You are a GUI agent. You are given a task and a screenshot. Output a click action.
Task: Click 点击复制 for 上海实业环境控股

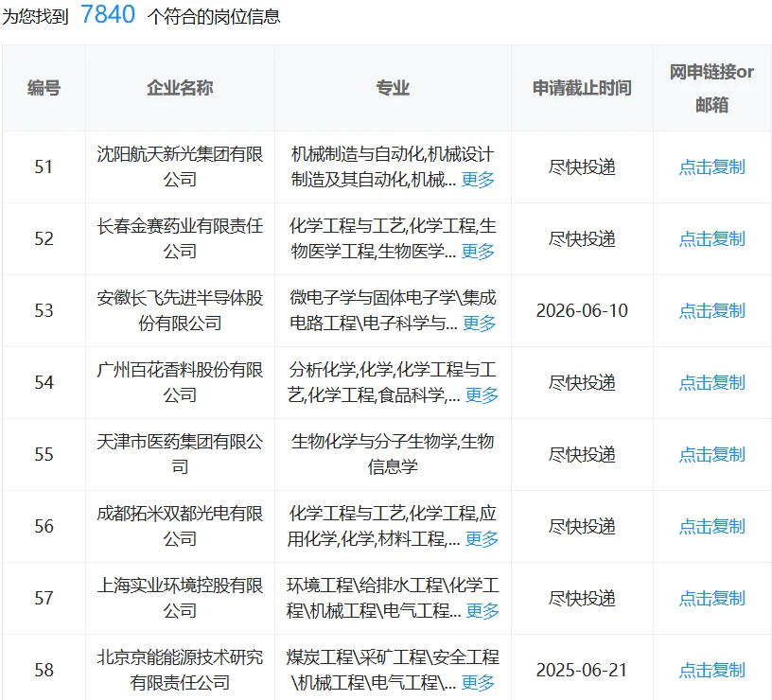pos(711,599)
